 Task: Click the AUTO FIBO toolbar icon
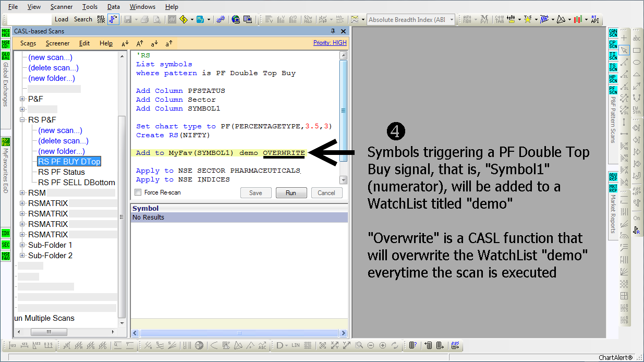467,19
